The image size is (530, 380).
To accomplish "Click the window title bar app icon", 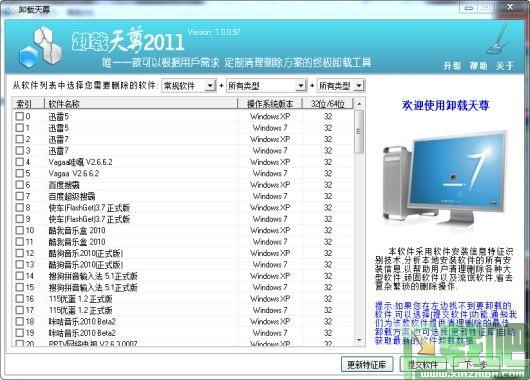I will 9,10.
